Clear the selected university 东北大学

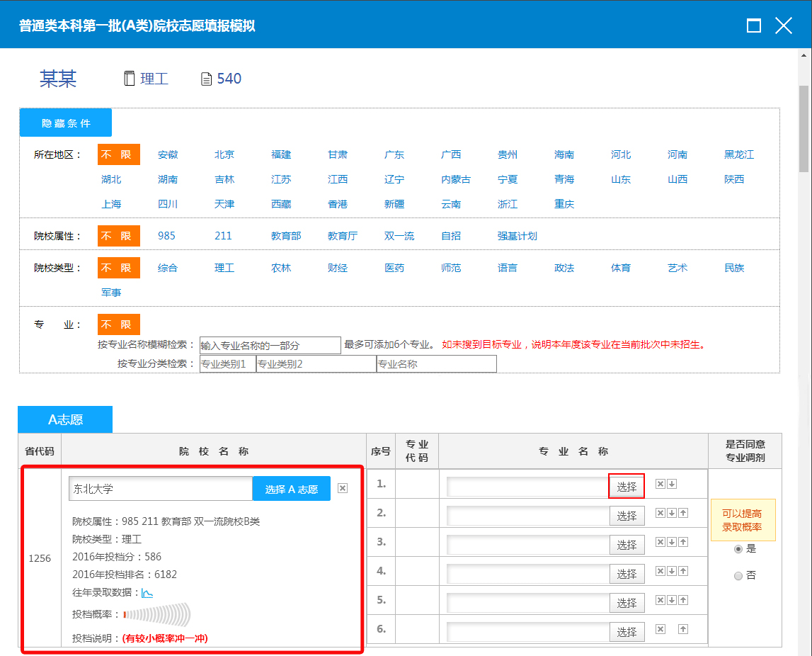343,488
